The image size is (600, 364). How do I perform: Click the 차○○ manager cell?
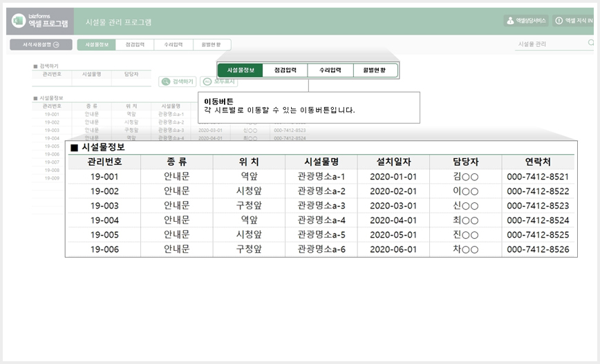[x=466, y=249]
